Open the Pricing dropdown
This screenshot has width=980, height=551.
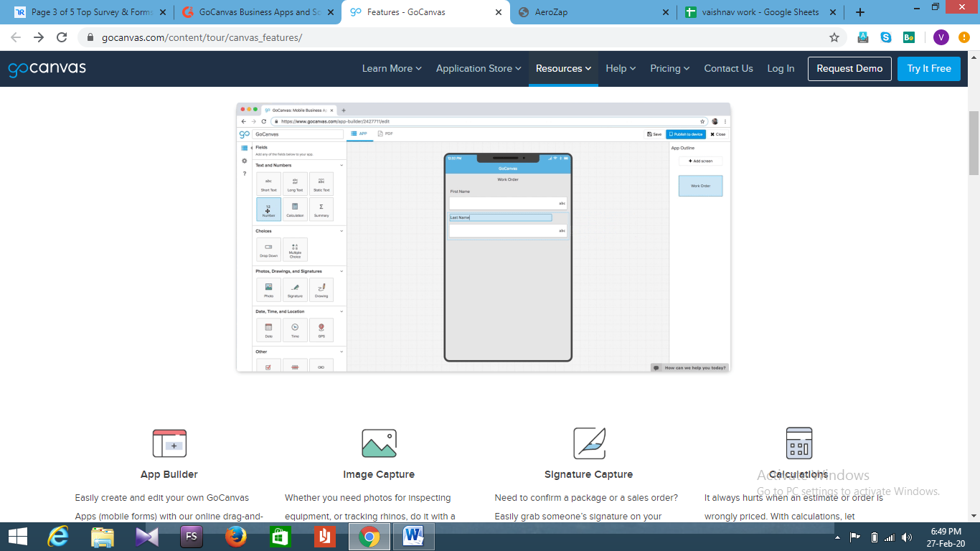click(x=670, y=69)
